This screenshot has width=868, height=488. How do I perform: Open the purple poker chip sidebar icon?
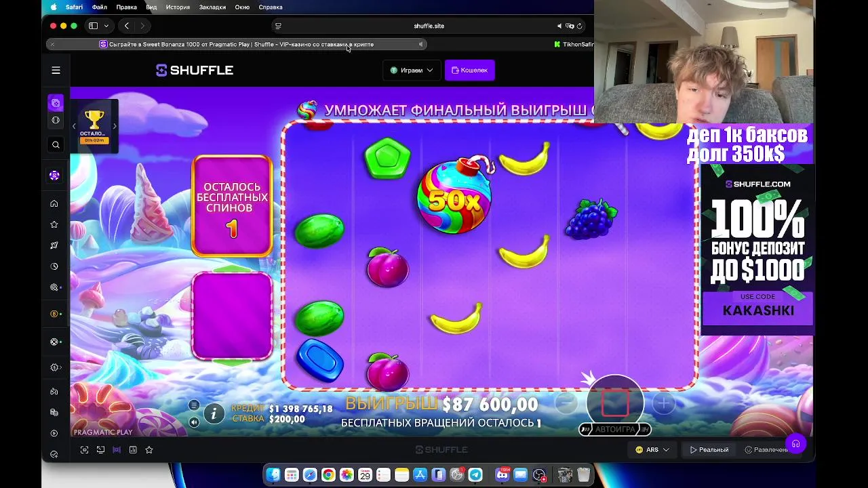point(54,176)
